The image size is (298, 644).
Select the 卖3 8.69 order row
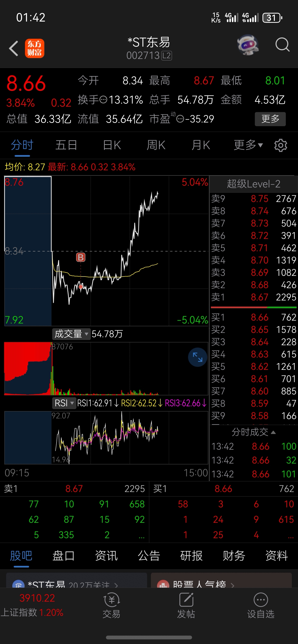[x=254, y=272]
